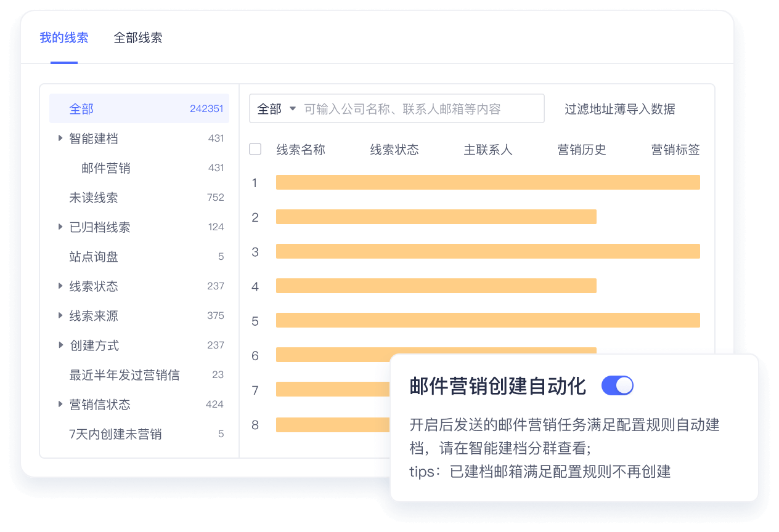Switch to the 全部线索 tab
This screenshot has width=779, height=532.
point(137,38)
